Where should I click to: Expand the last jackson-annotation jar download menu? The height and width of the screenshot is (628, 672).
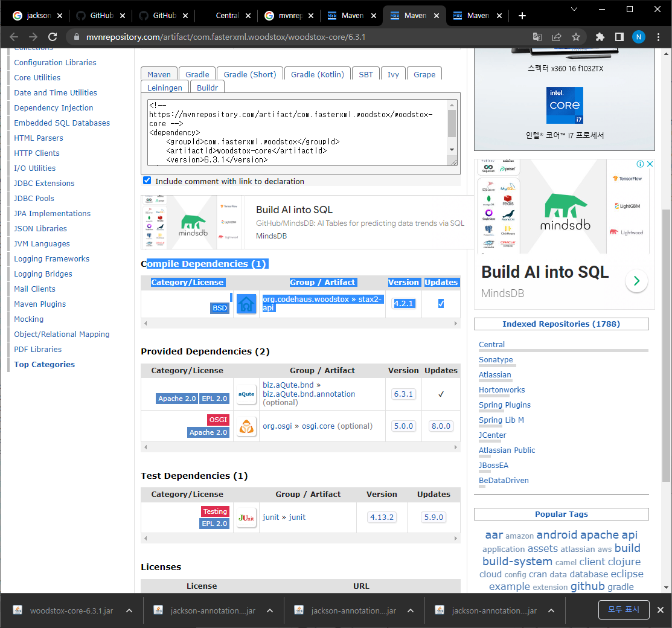pos(551,610)
